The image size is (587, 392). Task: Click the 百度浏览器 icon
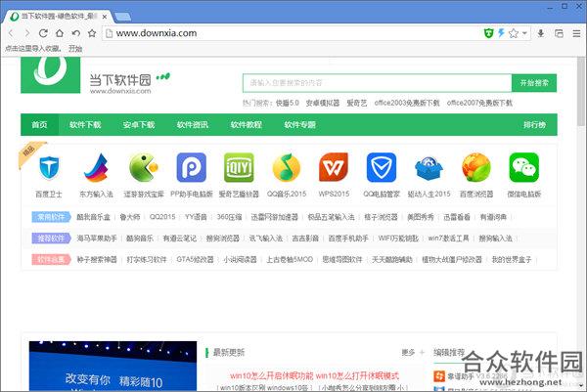pos(476,167)
